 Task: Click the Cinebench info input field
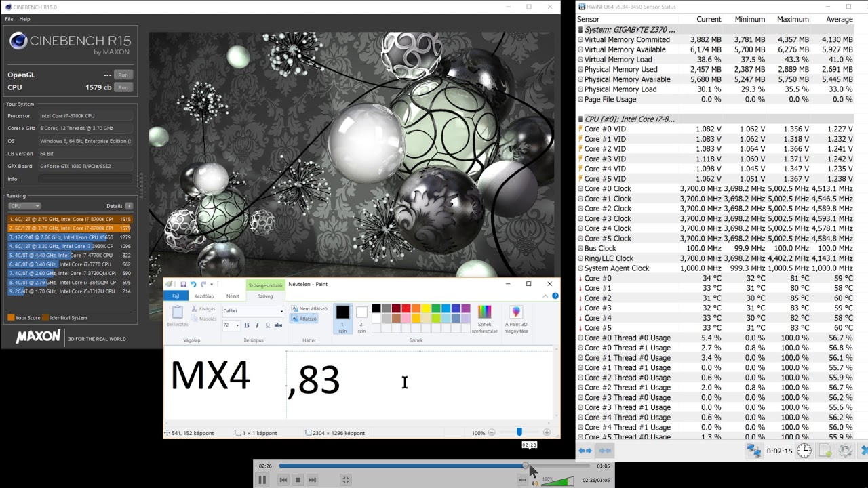tap(85, 179)
